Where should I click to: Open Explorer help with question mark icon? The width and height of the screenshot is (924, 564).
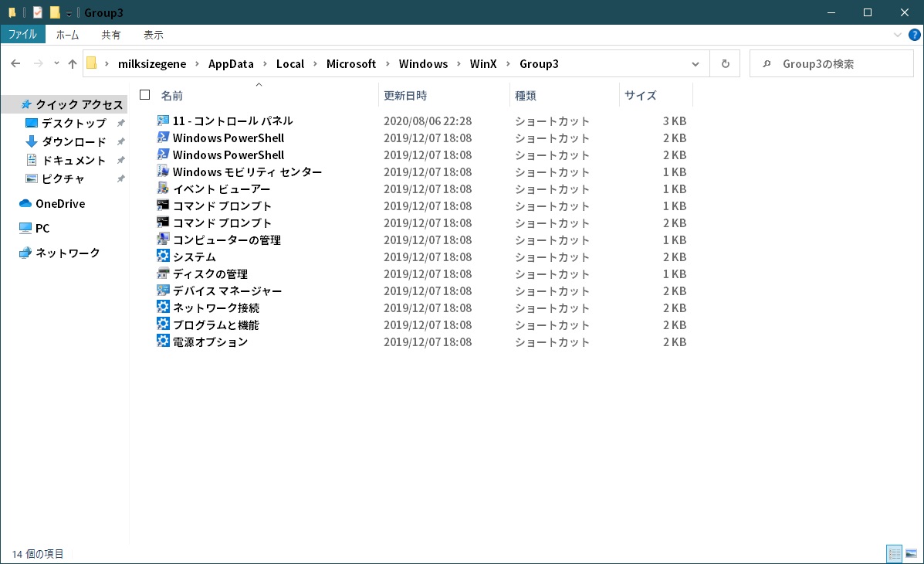pos(915,35)
